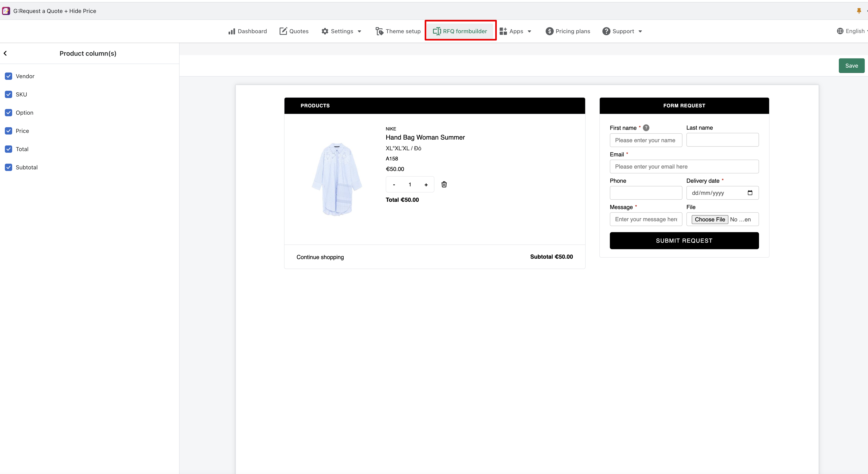
Task: Click the Product column(s) panel title
Action: [x=88, y=53]
